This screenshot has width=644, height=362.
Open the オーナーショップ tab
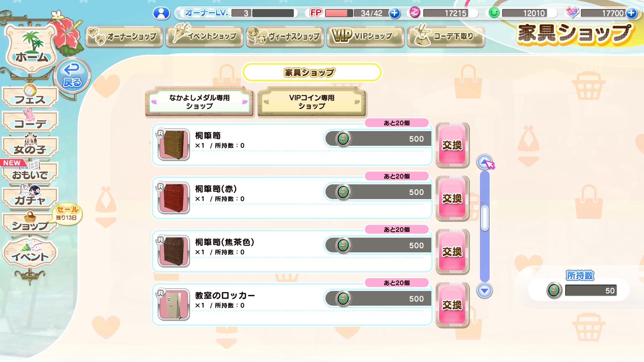124,37
